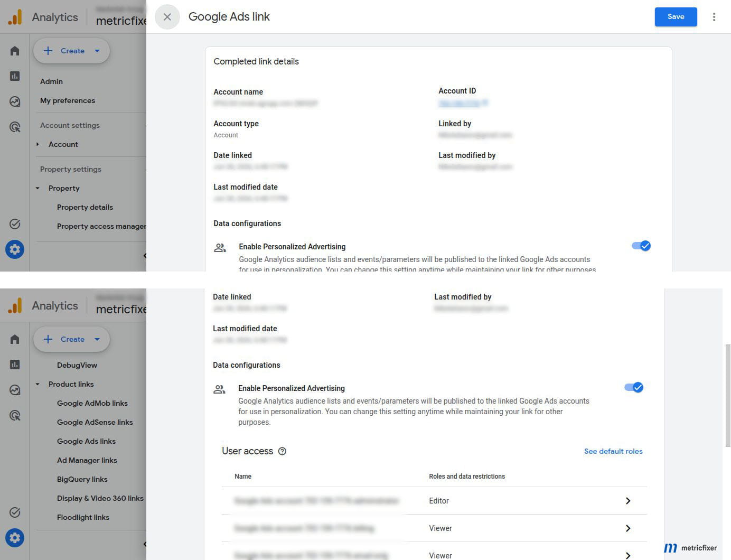The height and width of the screenshot is (560, 731).
Task: Open Create dropdown arrow above DebugView
Action: 97,339
